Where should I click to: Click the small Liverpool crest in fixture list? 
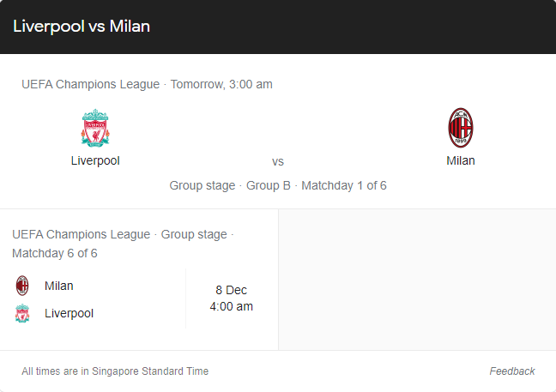pos(22,313)
